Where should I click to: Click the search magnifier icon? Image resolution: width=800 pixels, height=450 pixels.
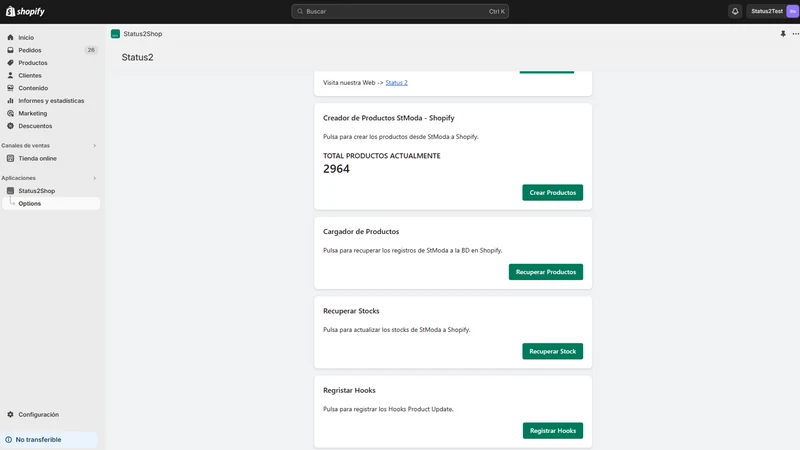point(300,11)
